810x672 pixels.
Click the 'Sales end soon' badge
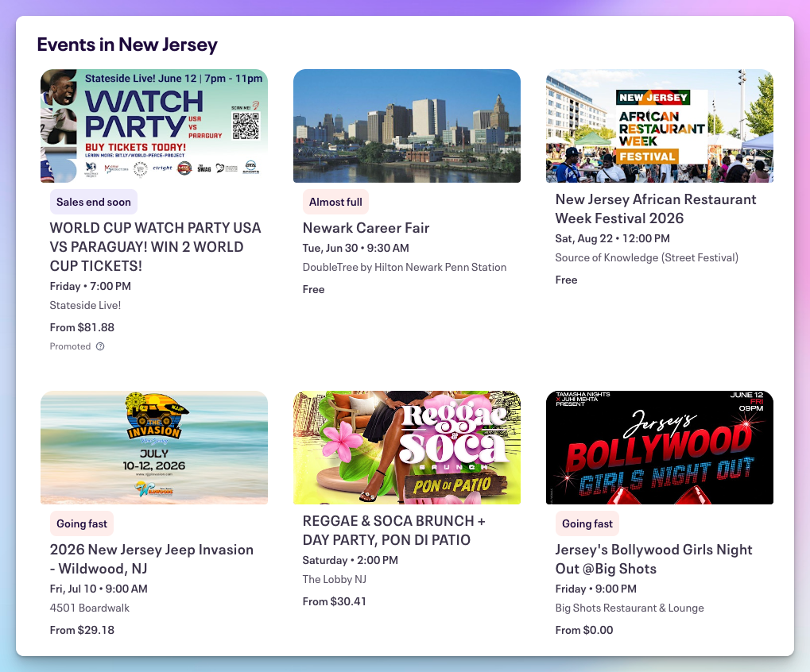click(x=94, y=202)
